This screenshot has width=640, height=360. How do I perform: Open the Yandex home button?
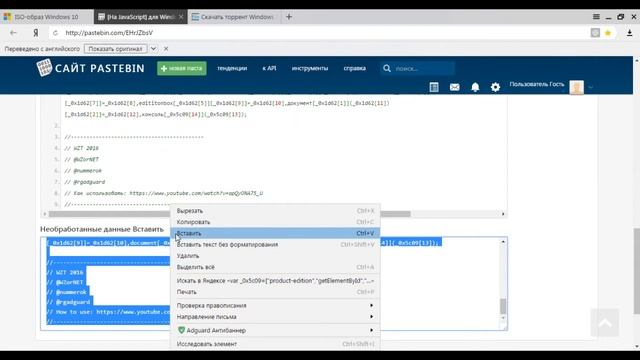click(x=36, y=33)
